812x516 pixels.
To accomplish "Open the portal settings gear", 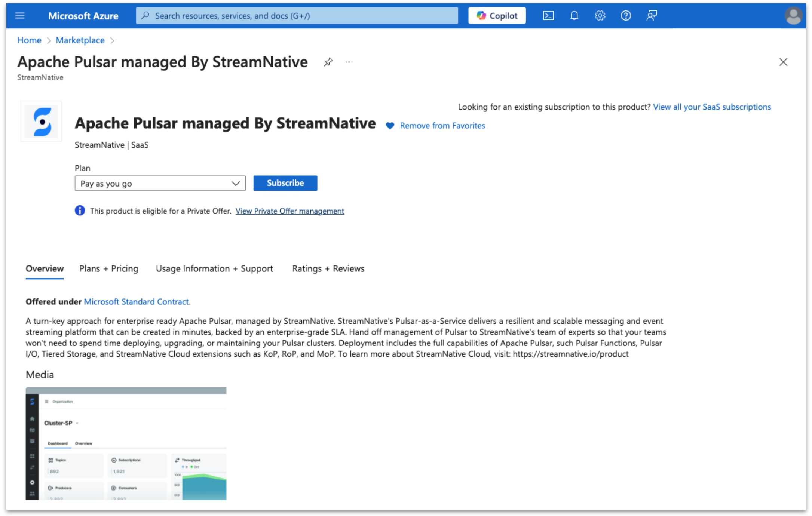I will (600, 16).
